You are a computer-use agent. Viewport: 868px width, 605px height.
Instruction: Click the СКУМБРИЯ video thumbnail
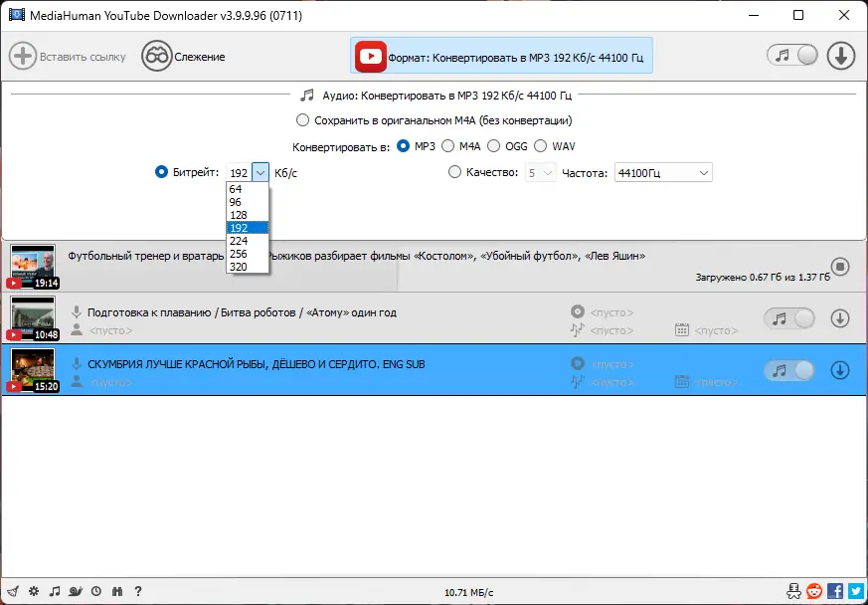coord(33,369)
